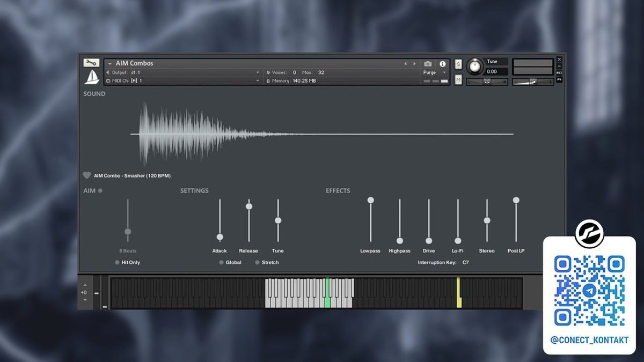Screen dimensions: 644x362
Task: Click the 8 Beats slider handle
Action: click(128, 232)
